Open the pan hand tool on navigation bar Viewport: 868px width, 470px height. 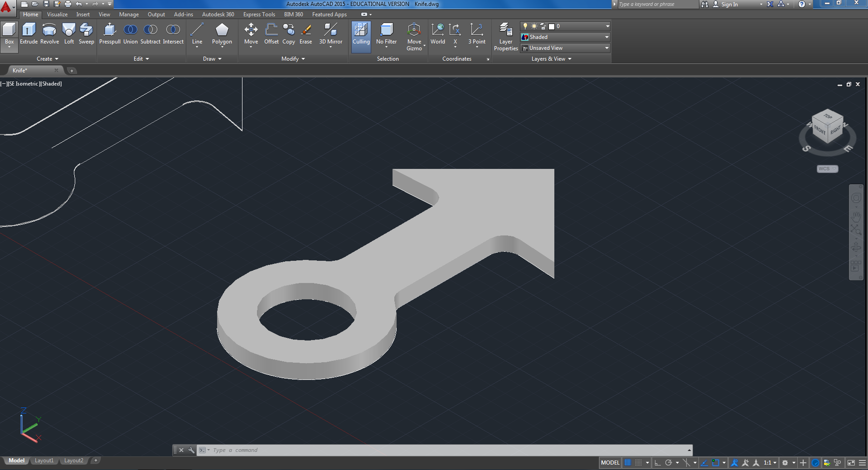[x=856, y=216]
